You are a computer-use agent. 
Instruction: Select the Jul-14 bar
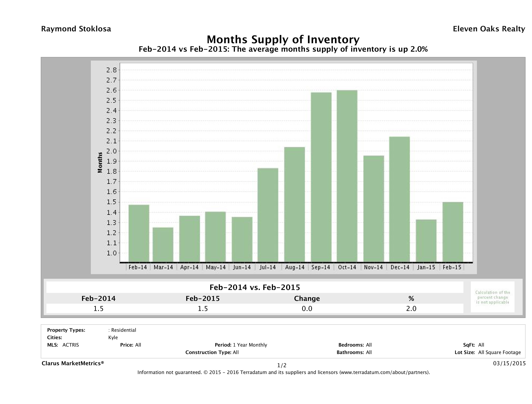(268, 215)
